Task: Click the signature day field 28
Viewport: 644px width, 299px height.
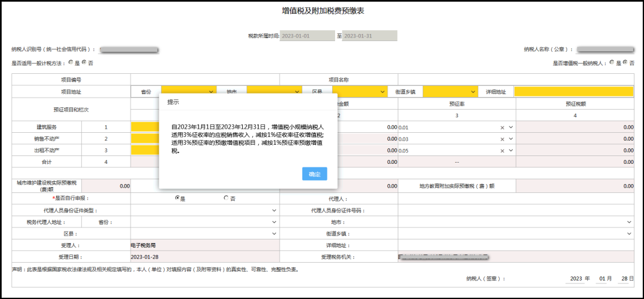Action: pos(624,279)
